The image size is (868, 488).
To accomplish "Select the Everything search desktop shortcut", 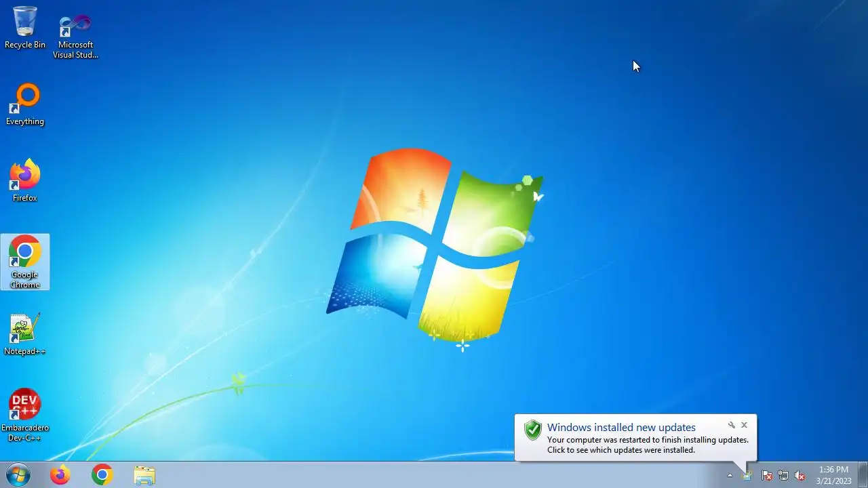I will pos(25,104).
